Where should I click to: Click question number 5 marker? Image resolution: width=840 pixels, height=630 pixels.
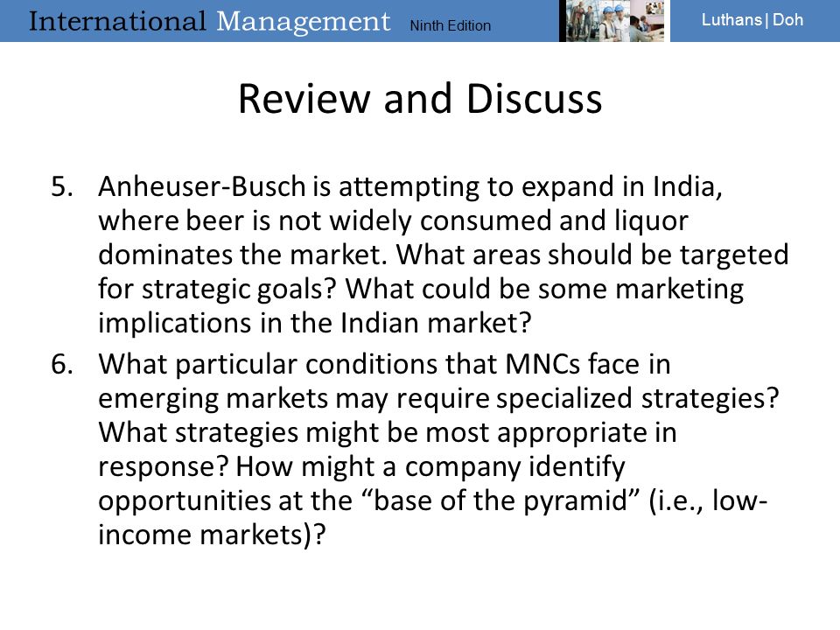(x=62, y=186)
